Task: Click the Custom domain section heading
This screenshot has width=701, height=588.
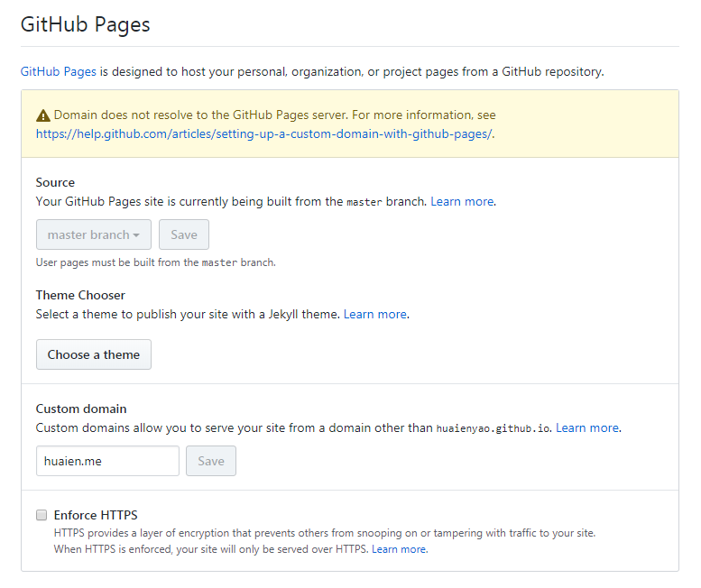Action: (x=81, y=409)
